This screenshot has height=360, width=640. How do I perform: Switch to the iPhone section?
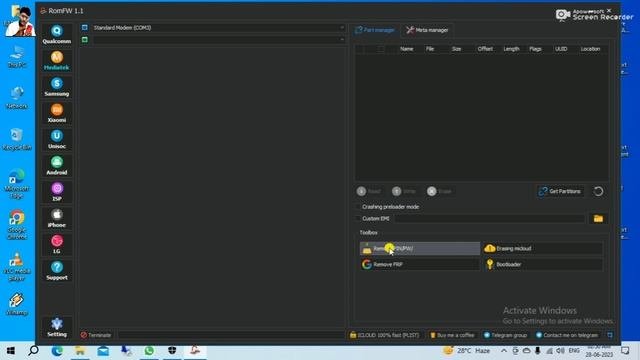tap(57, 218)
